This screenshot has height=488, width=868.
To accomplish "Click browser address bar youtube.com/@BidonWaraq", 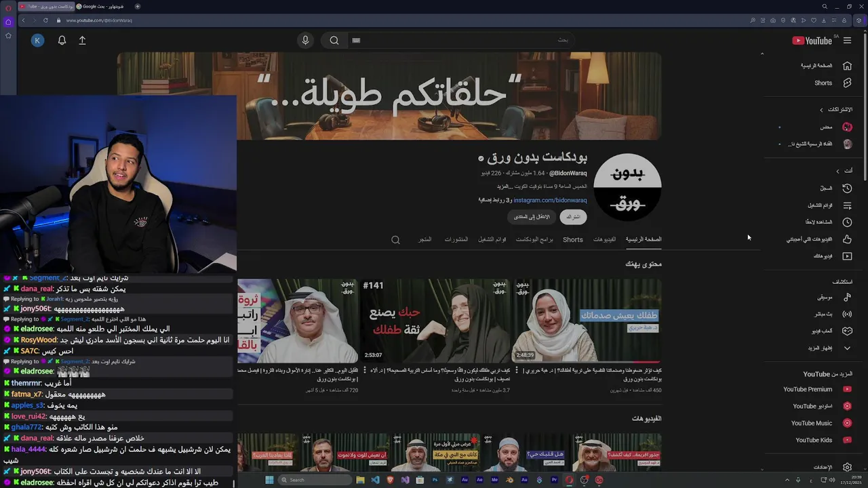I will point(99,20).
